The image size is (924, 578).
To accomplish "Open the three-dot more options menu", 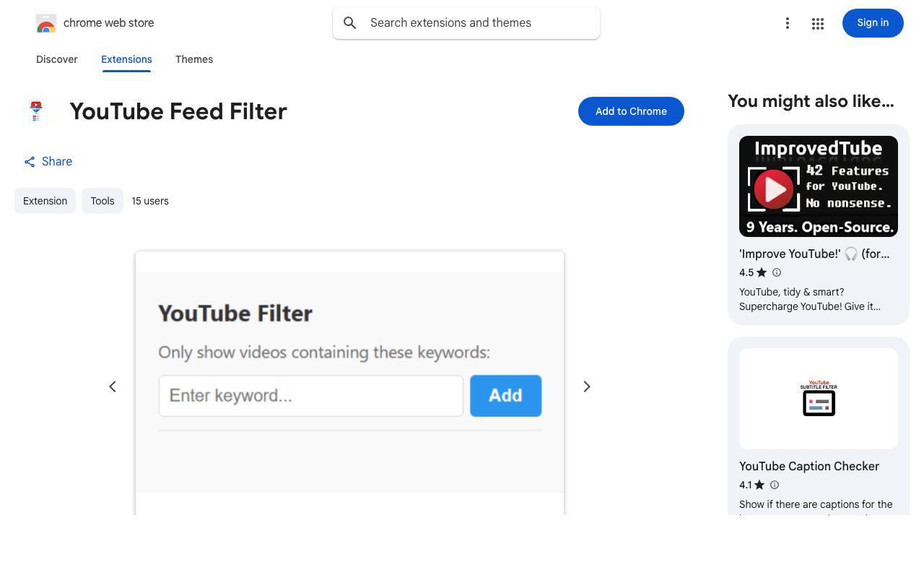I will coord(788,23).
